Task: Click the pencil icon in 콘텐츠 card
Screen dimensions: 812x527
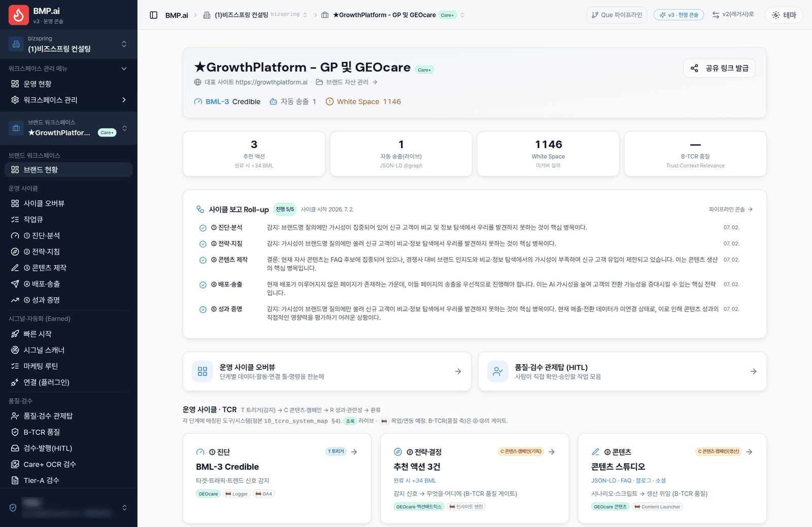Action: (595, 452)
